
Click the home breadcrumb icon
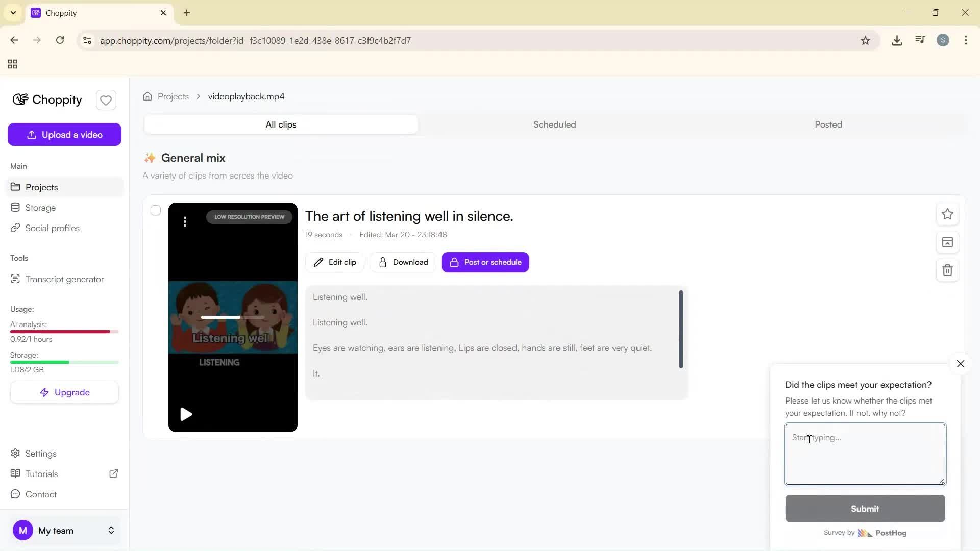148,96
